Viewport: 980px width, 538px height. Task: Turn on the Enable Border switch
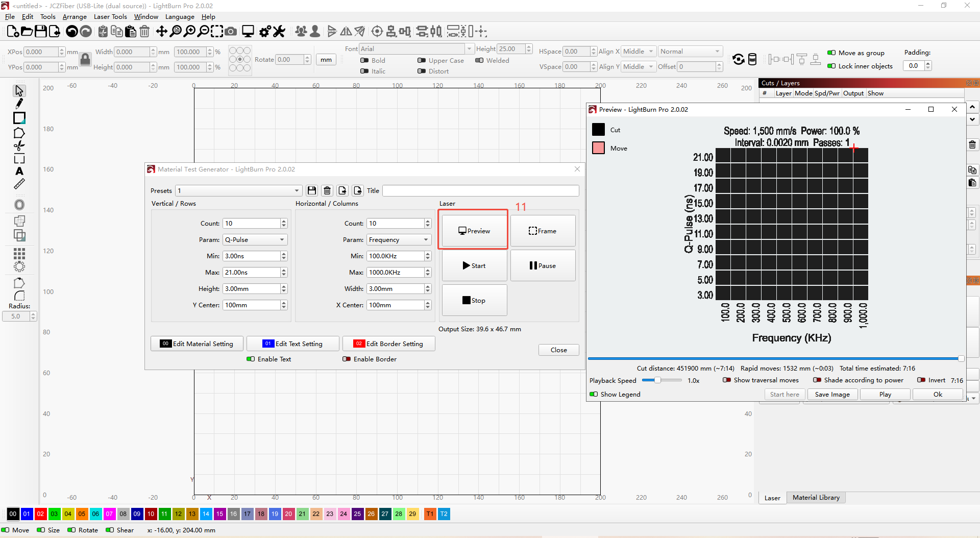point(347,359)
